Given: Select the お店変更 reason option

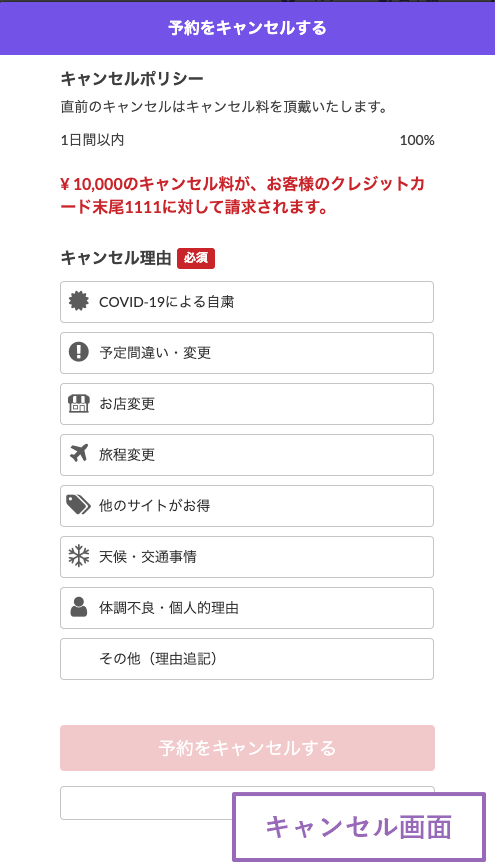Looking at the screenshot, I should (x=247, y=404).
